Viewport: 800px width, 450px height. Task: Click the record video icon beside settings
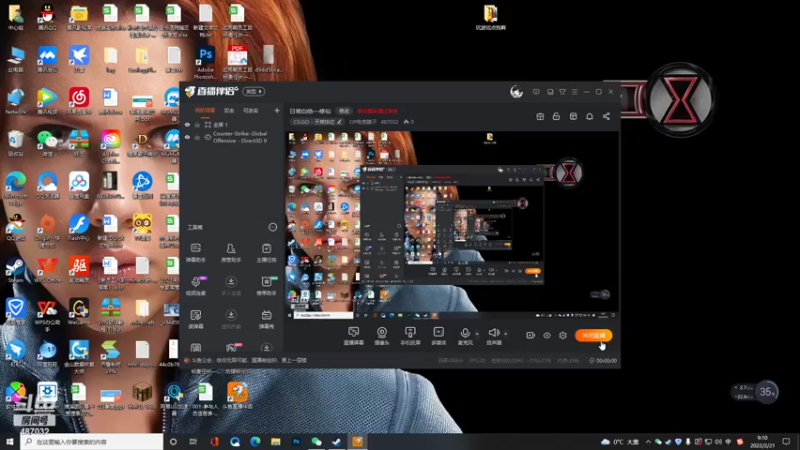tap(530, 335)
